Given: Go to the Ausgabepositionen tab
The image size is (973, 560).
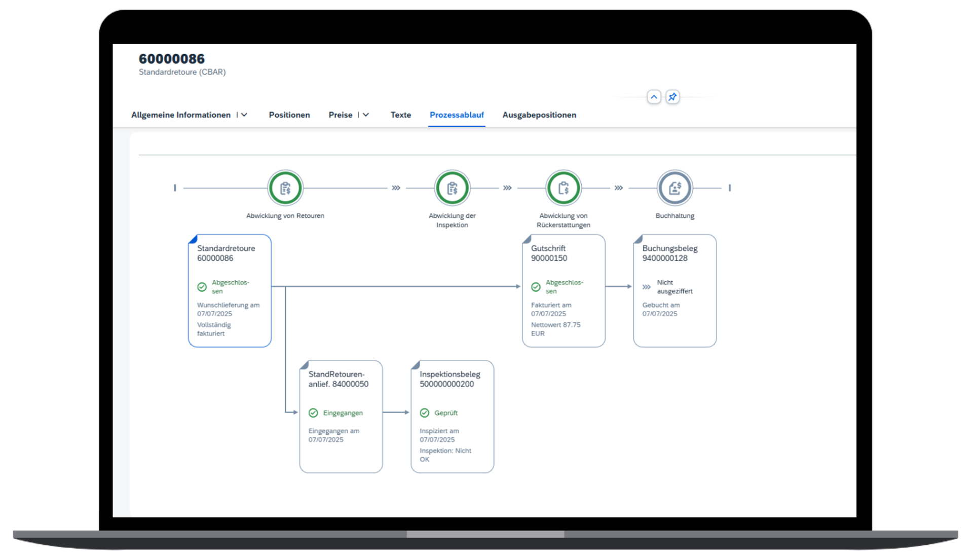Looking at the screenshot, I should coord(539,115).
